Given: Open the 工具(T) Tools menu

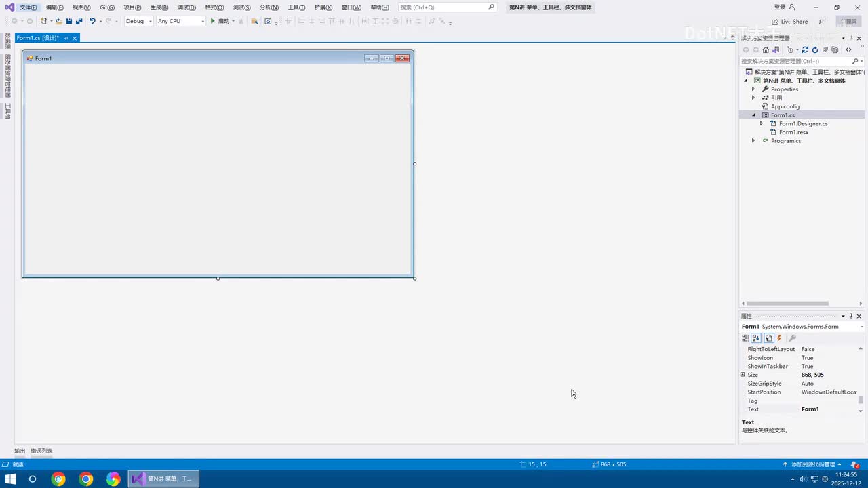Looking at the screenshot, I should [297, 7].
